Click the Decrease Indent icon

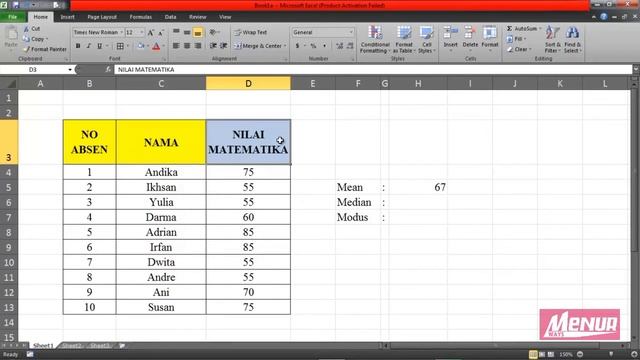pyautogui.click(x=213, y=46)
